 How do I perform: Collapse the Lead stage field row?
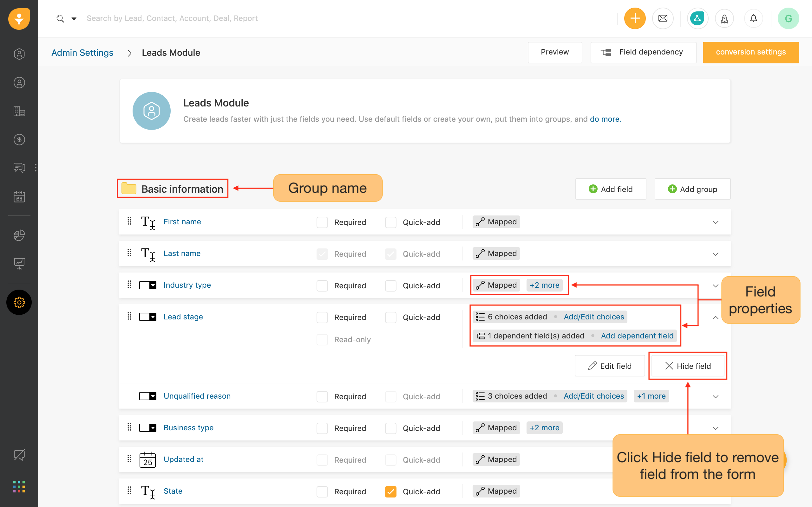pyautogui.click(x=715, y=317)
